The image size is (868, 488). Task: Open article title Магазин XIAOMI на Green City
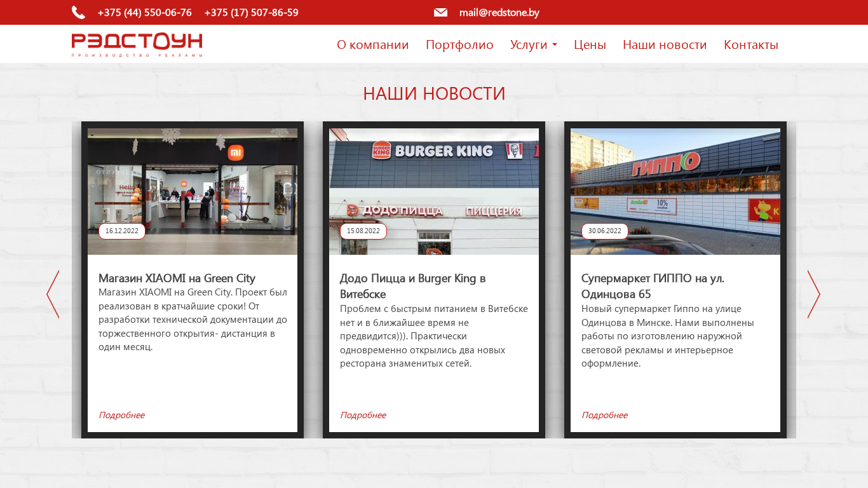tap(177, 278)
